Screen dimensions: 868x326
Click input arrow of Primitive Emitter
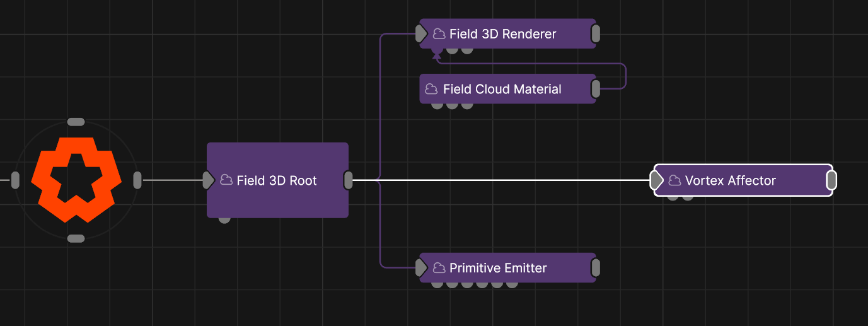click(422, 268)
